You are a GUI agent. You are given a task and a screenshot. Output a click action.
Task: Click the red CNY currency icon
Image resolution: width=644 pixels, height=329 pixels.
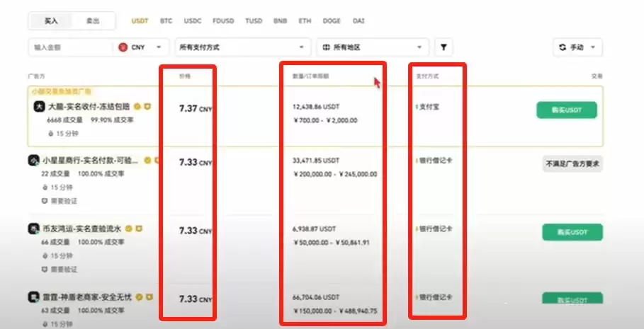123,47
